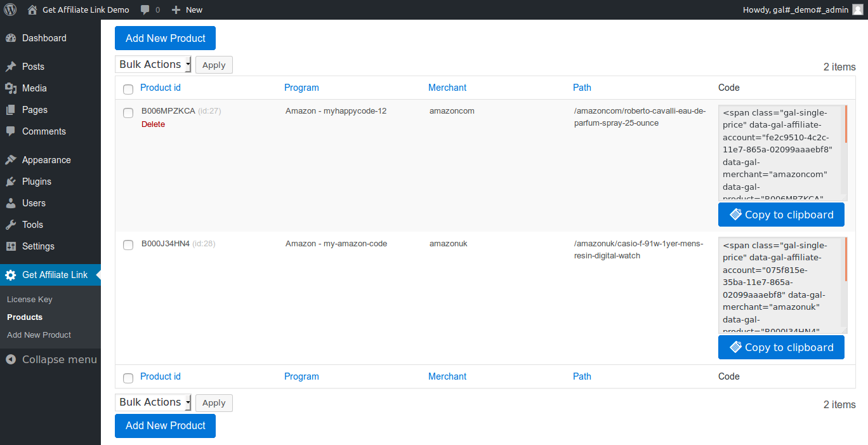Tick the select-all checkbox in the table header

(128, 89)
